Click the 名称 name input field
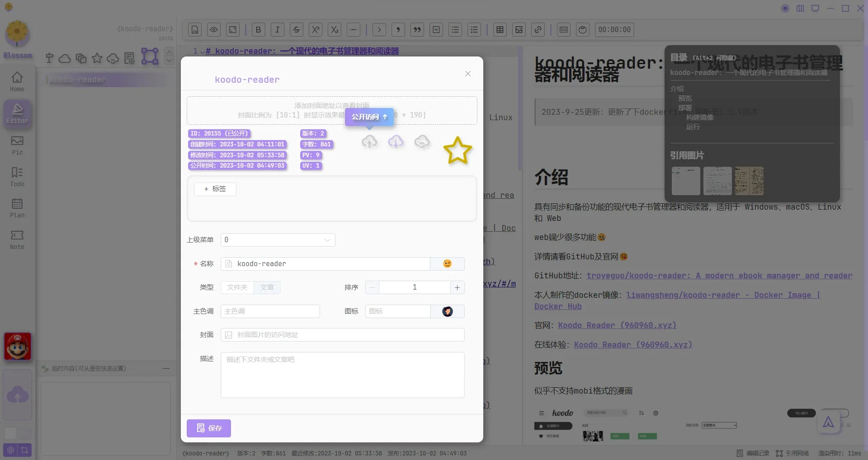The image size is (868, 460). coord(325,264)
